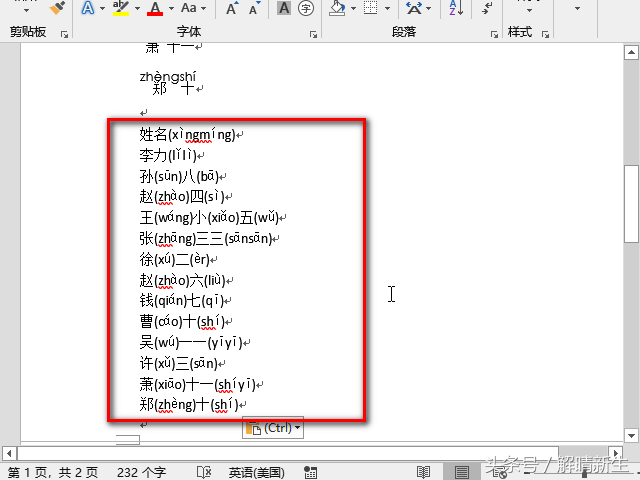Expand the paste dropdown arrow under clipboard
This screenshot has width=640, height=480.
point(27,10)
